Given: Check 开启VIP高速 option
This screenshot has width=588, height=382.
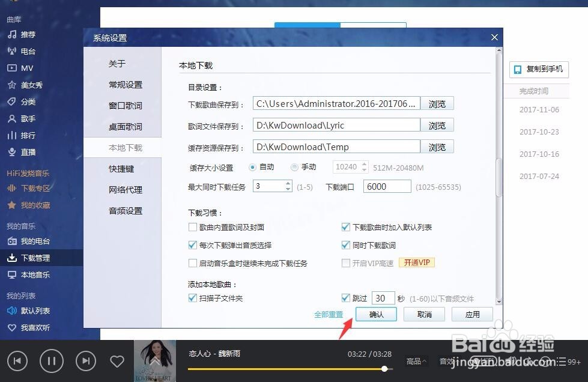Looking at the screenshot, I should click(346, 263).
